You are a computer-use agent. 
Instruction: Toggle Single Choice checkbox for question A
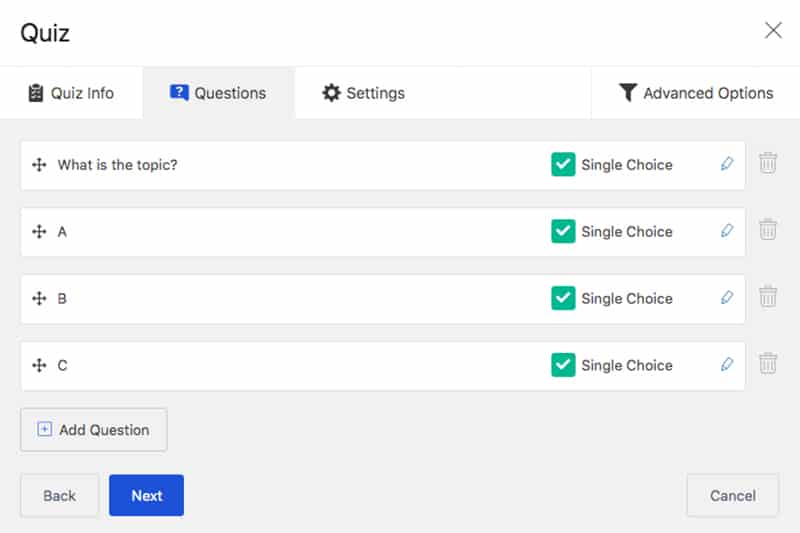point(563,231)
